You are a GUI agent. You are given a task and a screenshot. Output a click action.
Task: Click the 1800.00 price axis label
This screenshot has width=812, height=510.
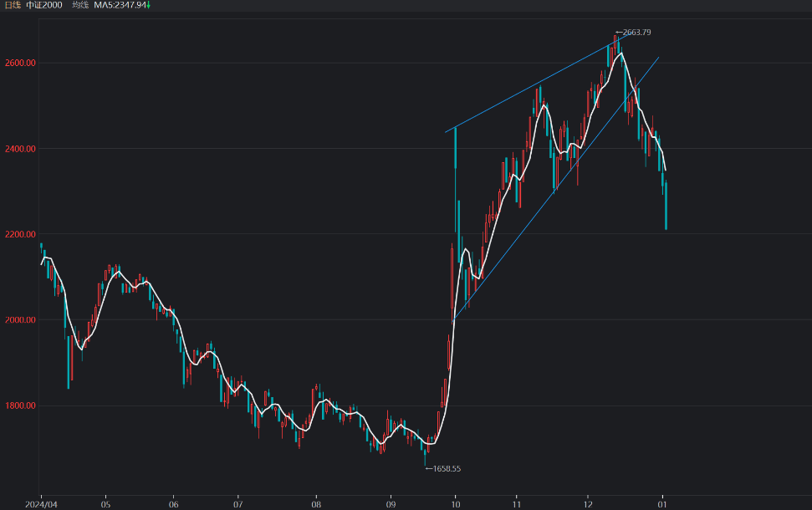[20, 405]
